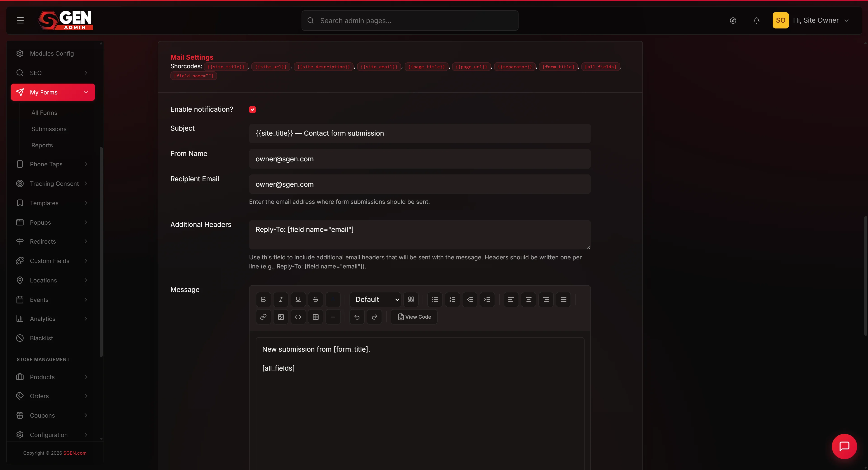Screen dimensions: 868x470
Task: Insert an image into the message
Action: point(281,317)
